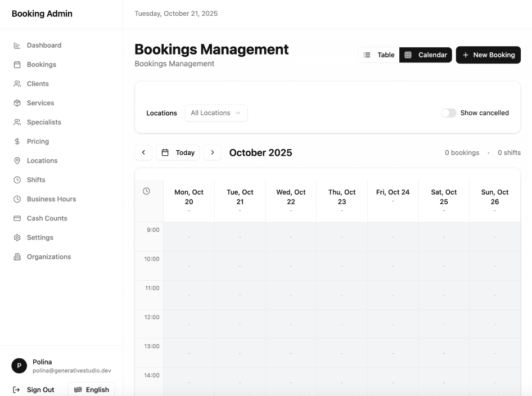Click the Cash Counts card icon
532x396 pixels.
coord(17,218)
